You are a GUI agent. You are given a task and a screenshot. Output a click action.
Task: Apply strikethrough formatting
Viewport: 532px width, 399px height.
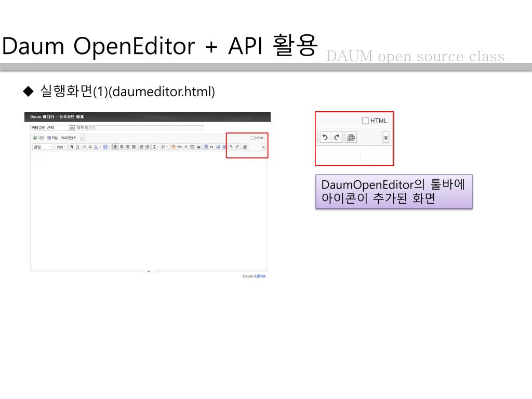90,147
